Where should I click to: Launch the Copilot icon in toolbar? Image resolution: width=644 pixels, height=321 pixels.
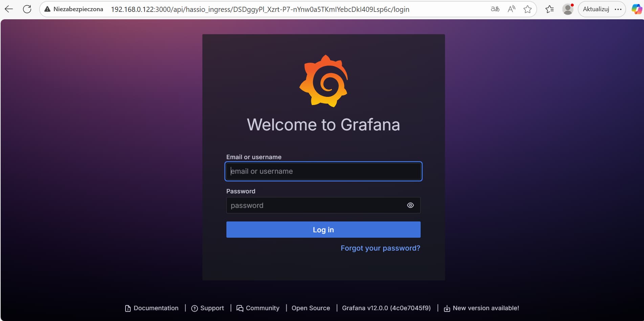click(x=637, y=9)
